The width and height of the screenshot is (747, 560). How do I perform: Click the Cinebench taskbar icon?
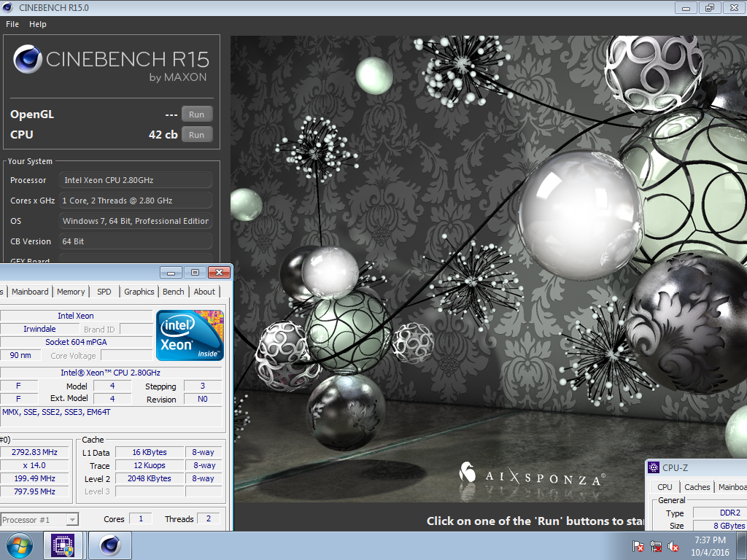pyautogui.click(x=110, y=545)
